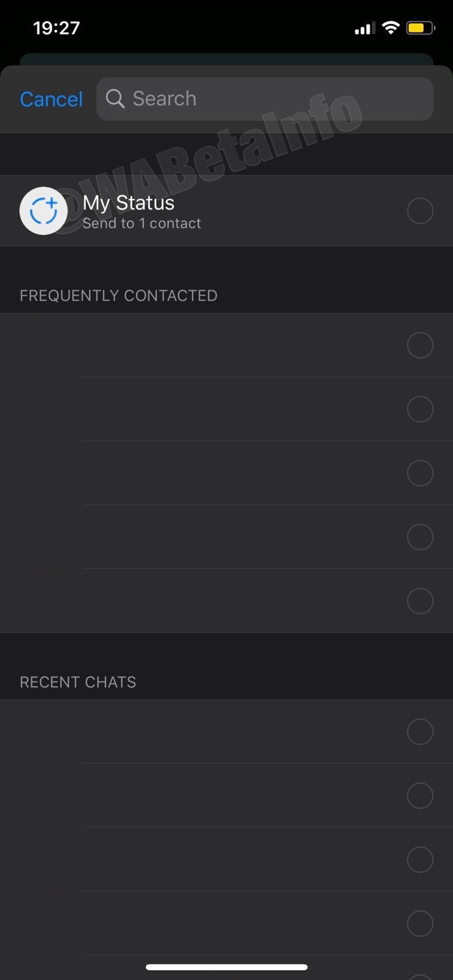Tap the Recent Chats section header
The height and width of the screenshot is (980, 453).
pyautogui.click(x=78, y=682)
